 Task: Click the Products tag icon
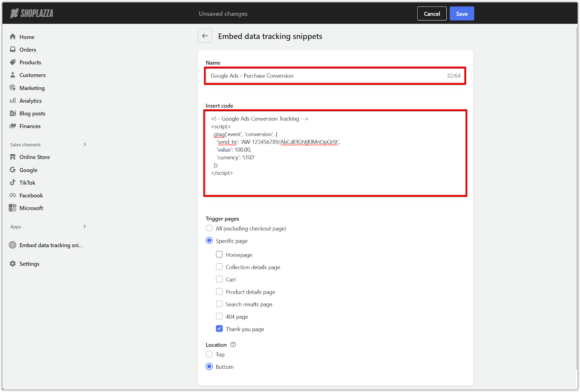click(13, 62)
